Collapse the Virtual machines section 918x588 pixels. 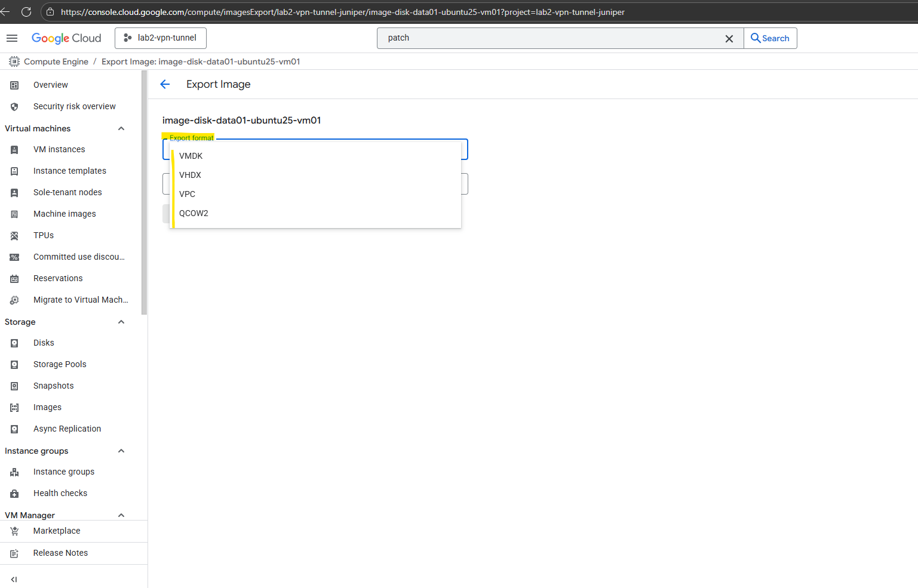click(x=121, y=128)
